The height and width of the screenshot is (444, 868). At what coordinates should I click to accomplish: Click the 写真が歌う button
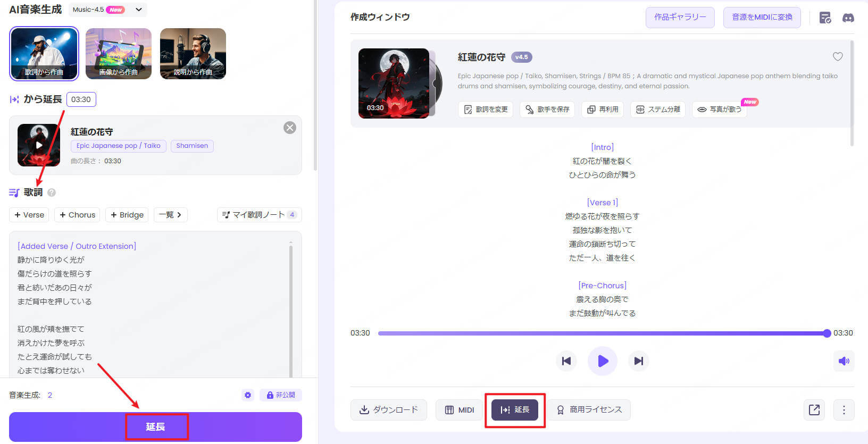coord(720,110)
